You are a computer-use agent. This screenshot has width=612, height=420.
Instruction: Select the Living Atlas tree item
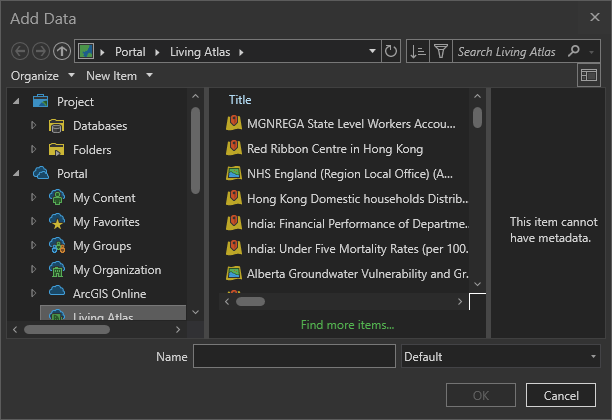click(x=113, y=313)
